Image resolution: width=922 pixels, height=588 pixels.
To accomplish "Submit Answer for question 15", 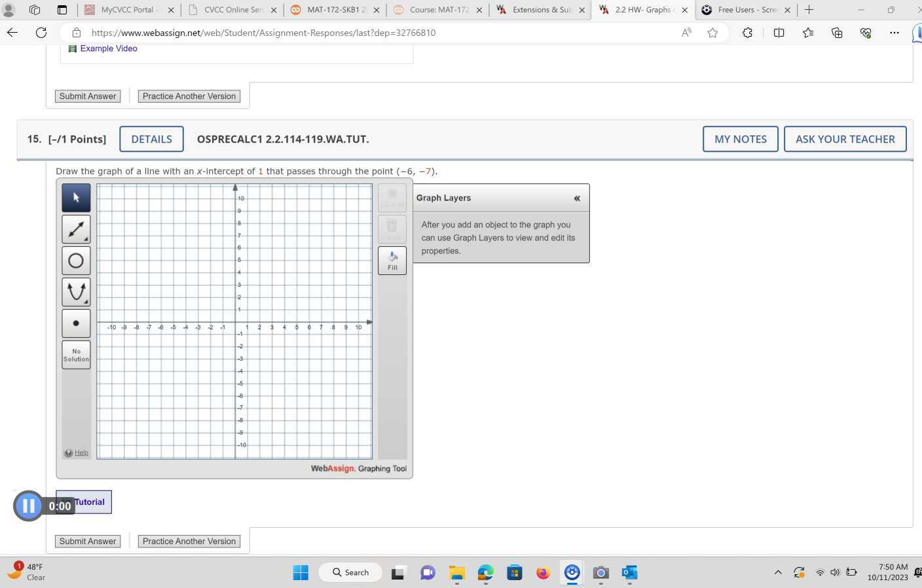I will 87,541.
